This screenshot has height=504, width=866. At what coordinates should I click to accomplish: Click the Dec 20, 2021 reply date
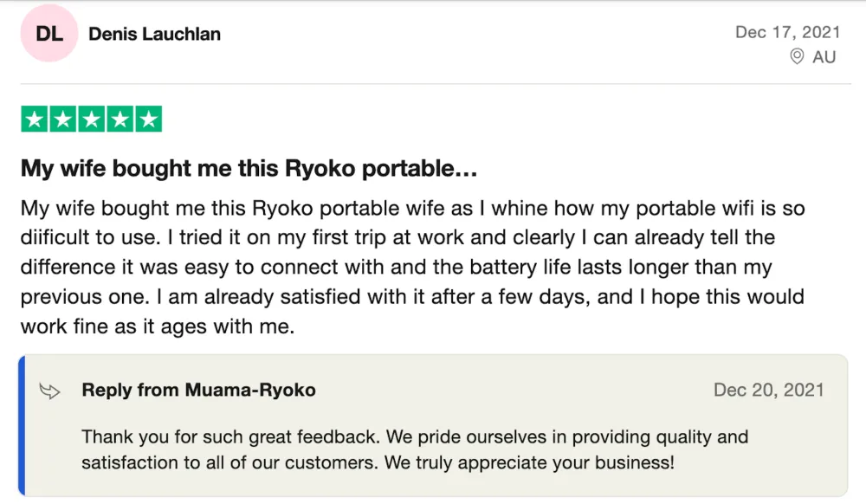[768, 390]
